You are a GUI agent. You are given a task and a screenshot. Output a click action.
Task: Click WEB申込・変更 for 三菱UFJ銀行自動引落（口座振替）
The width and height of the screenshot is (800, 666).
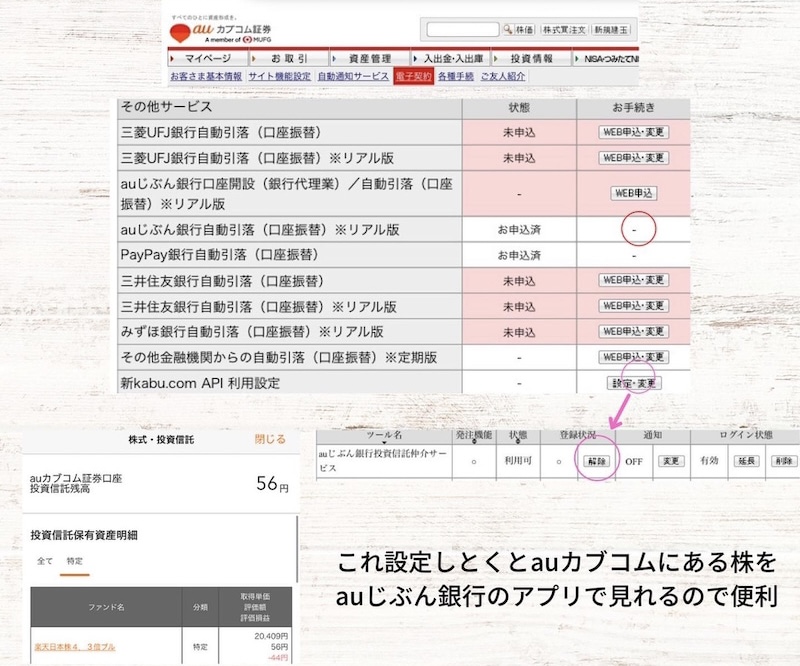tap(633, 132)
